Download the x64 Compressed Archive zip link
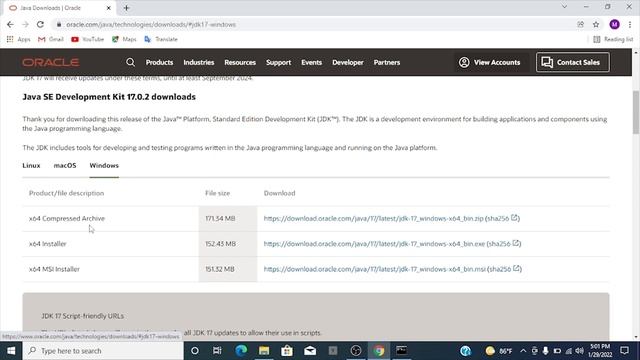This screenshot has width=640, height=360. 373,218
